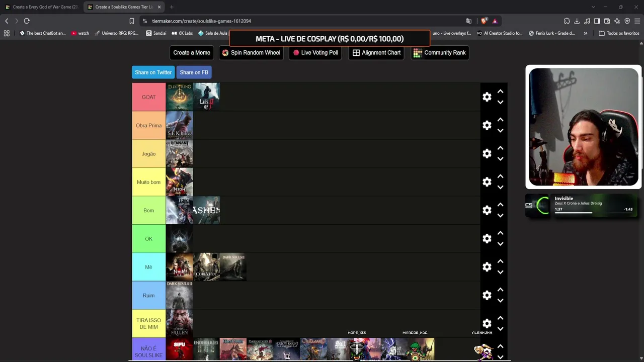Open settings gear for Mê tier
Viewport: 644px width, 362px height.
pyautogui.click(x=487, y=267)
